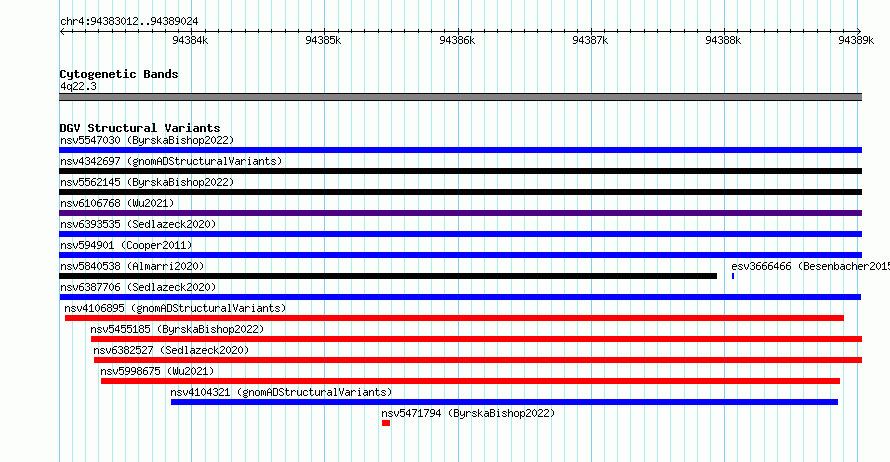
Task: Click the Cytogenetic Bands track title
Action: point(119,74)
